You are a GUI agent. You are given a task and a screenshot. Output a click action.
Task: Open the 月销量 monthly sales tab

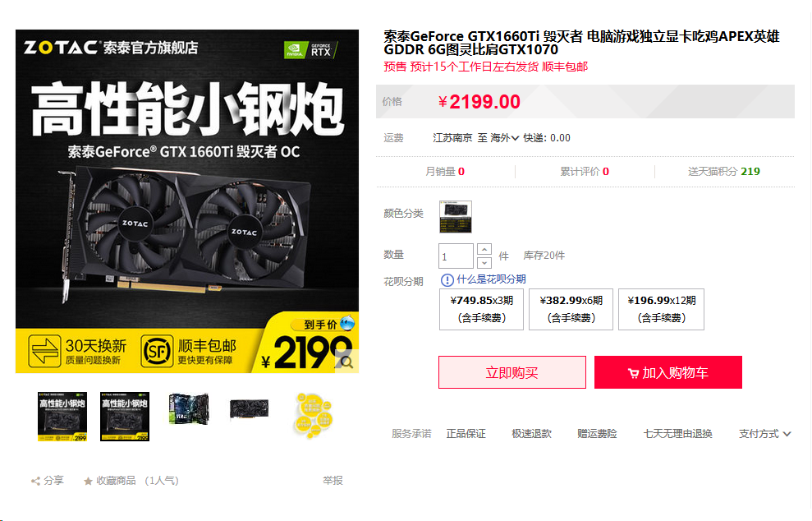pos(445,172)
